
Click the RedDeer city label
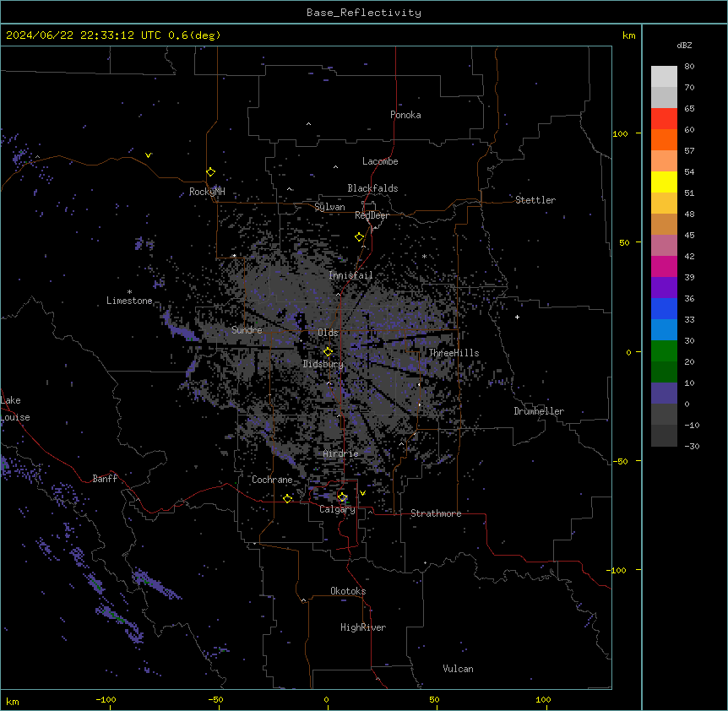click(372, 215)
